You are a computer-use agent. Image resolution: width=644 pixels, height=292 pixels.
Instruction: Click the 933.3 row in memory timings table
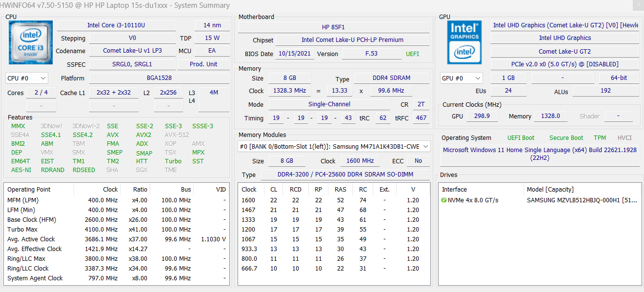(x=334, y=249)
